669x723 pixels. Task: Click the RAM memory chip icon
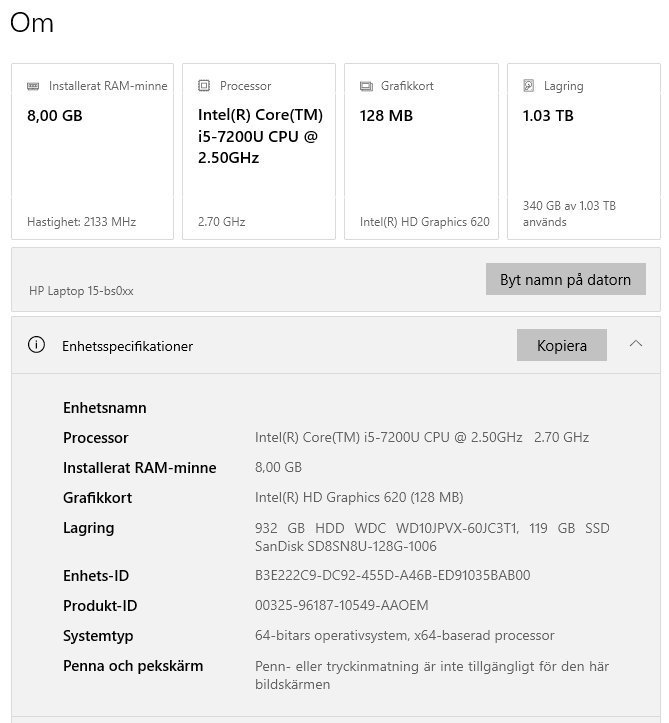point(34,86)
